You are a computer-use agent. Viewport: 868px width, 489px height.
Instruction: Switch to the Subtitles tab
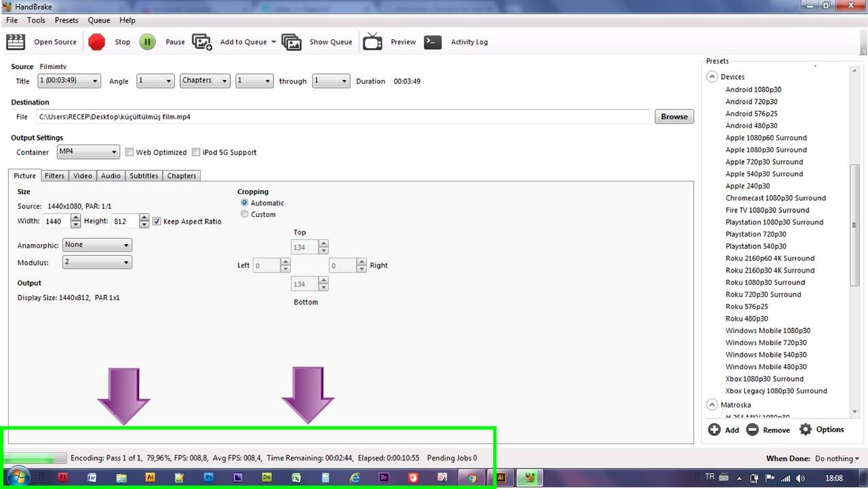[x=144, y=176]
